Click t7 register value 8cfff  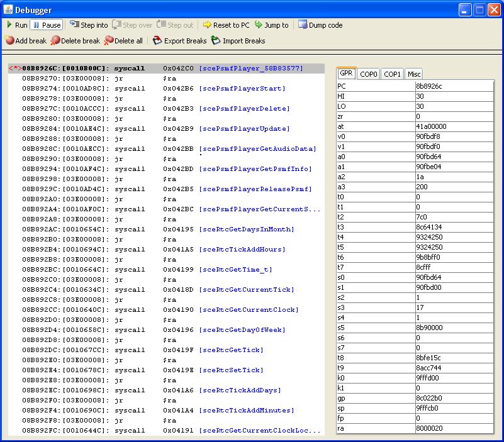pos(454,267)
